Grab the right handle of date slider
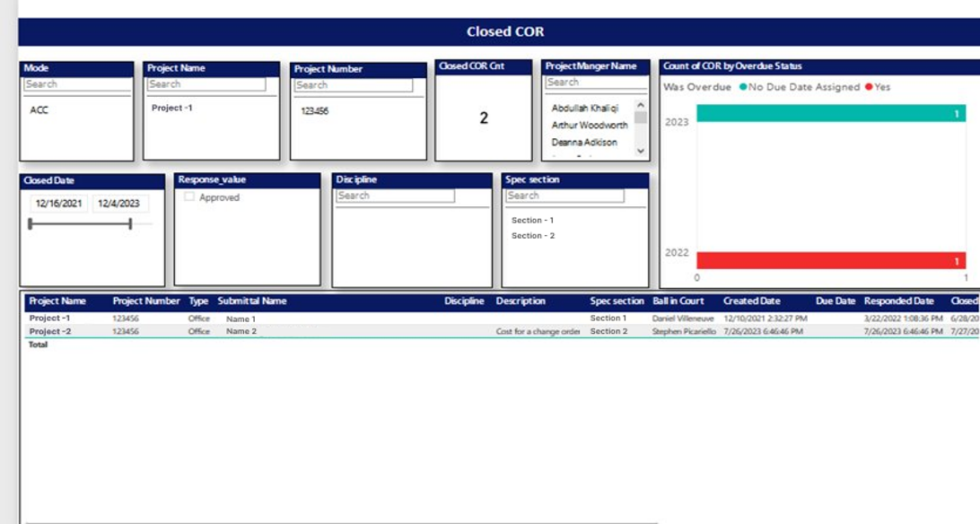This screenshot has height=524, width=980. point(131,223)
